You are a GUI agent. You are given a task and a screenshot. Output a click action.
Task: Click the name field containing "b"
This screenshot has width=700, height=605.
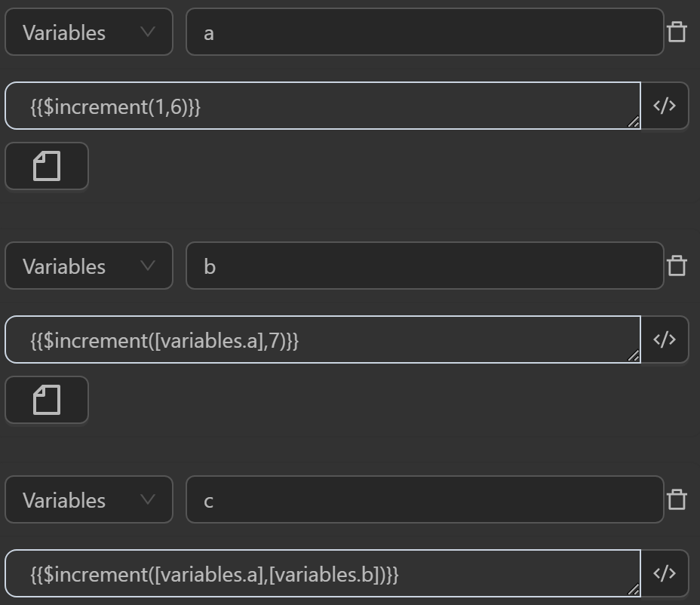[x=424, y=266]
